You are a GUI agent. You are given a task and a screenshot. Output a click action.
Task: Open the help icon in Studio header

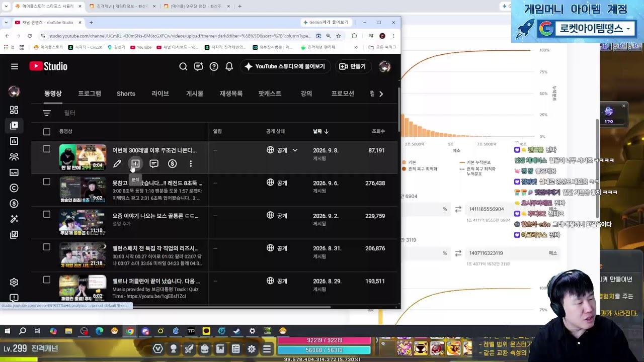[214, 66]
